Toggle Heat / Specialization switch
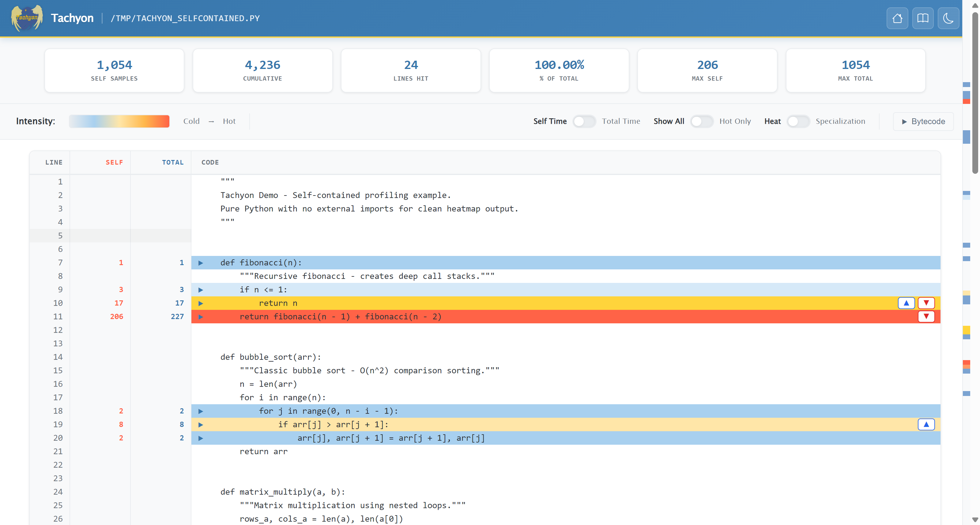The width and height of the screenshot is (980, 525). point(798,121)
